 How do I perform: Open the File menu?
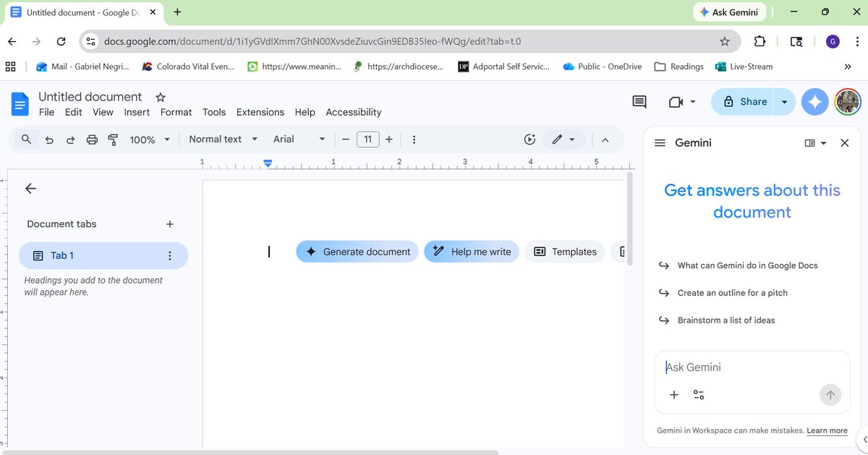point(46,112)
